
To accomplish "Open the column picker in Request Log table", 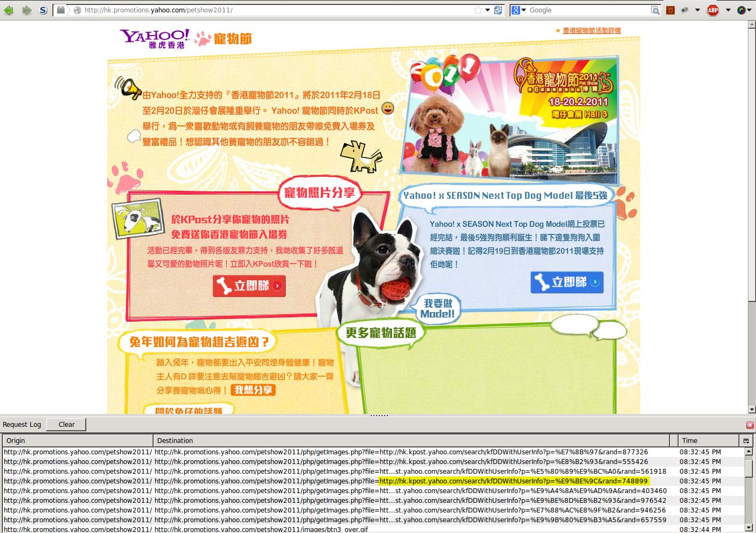I will tap(746, 440).
